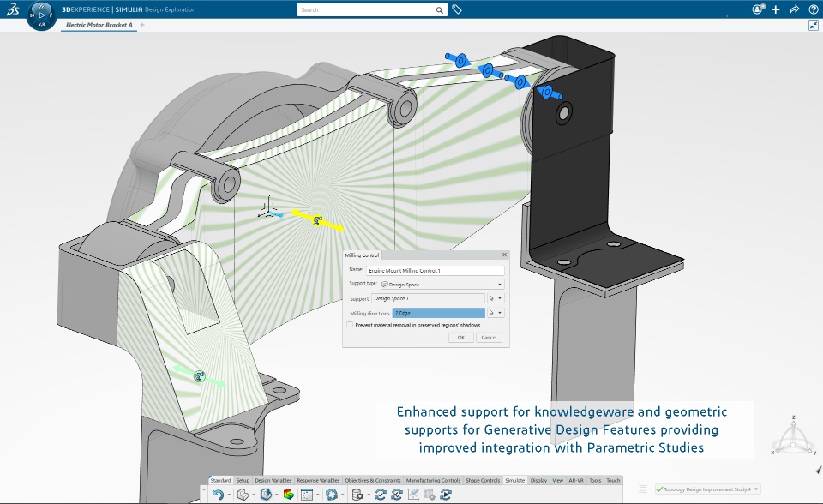823x504 pixels.
Task: Cancel the Milling Control dialog
Action: pos(489,338)
